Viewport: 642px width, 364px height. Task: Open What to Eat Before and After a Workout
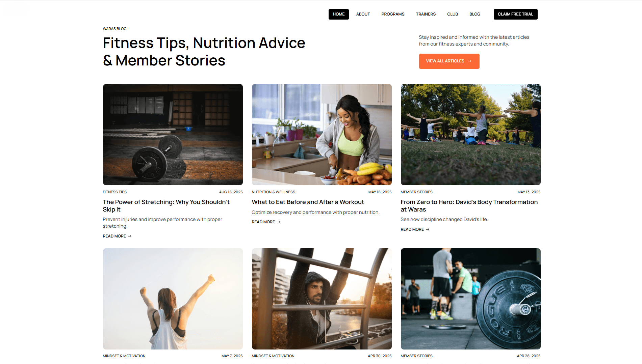tap(308, 202)
